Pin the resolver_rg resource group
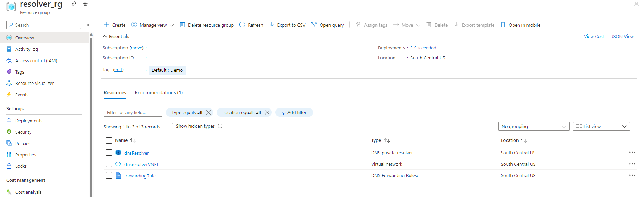Screen dimensions: 644x197 click(74, 4)
